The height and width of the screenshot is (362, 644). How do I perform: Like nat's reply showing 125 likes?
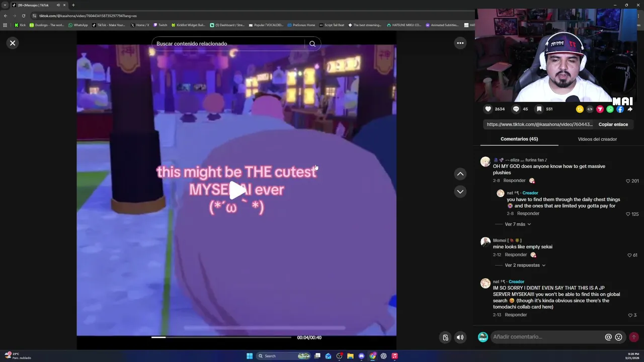point(628,214)
